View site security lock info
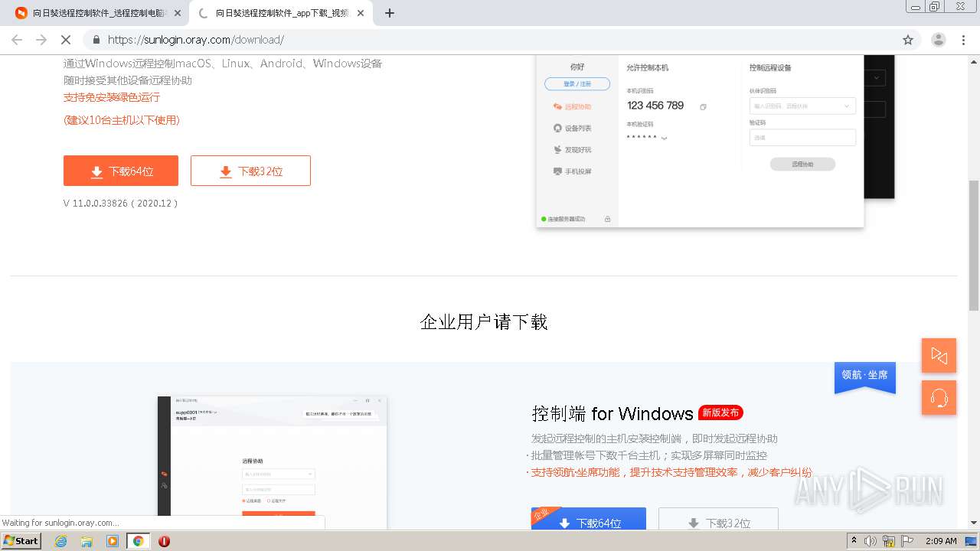 point(96,40)
